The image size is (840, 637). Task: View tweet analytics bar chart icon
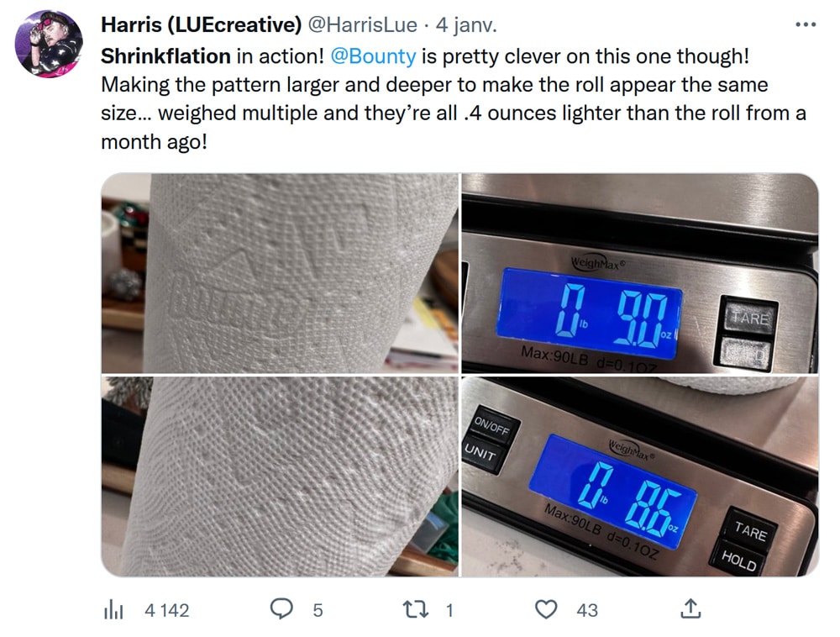[x=113, y=610]
